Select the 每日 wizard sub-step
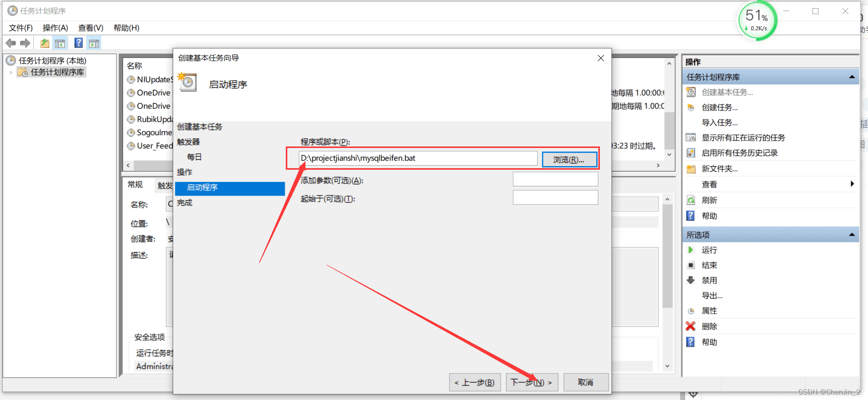 194,157
